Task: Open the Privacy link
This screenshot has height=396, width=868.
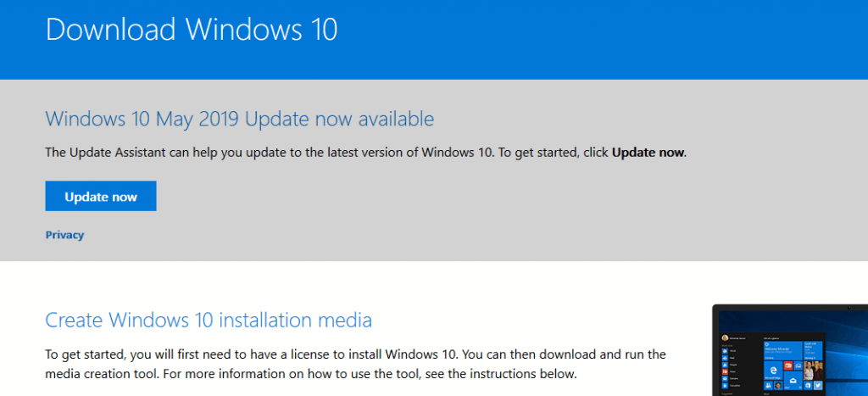Action: 64,235
